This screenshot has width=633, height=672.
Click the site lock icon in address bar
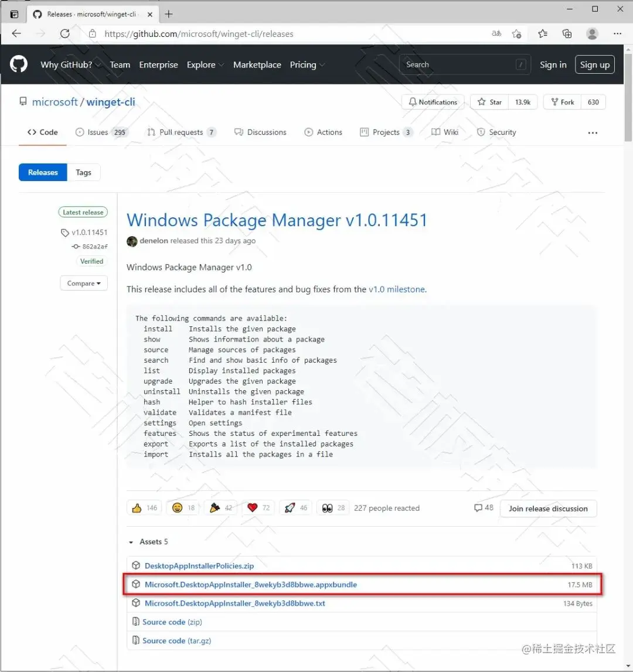(x=92, y=33)
